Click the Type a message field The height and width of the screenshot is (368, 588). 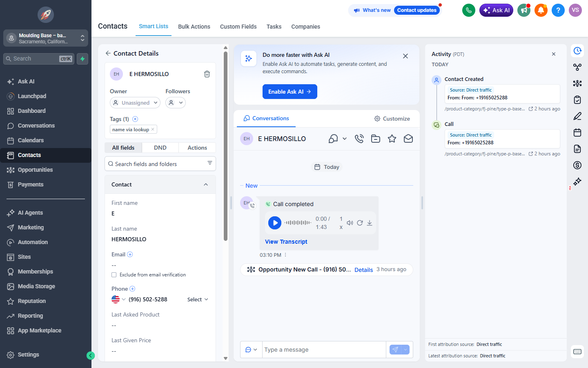pyautogui.click(x=324, y=350)
